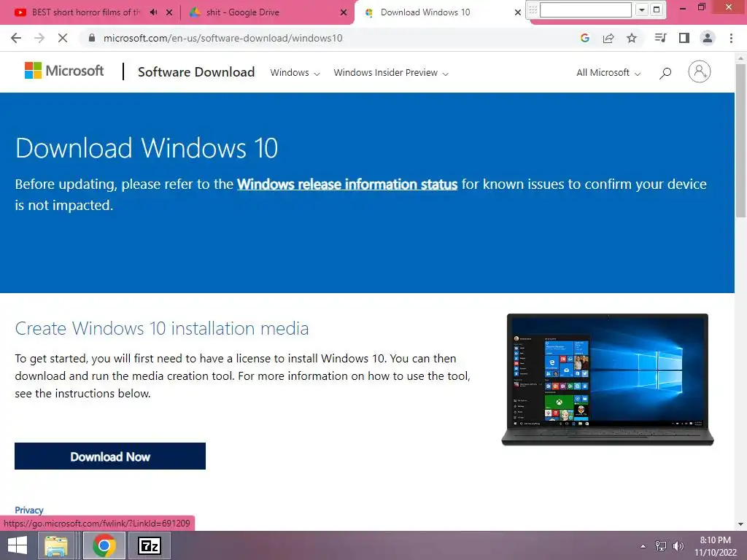The width and height of the screenshot is (747, 560).
Task: Mute the YouTube tab audio
Action: point(153,12)
